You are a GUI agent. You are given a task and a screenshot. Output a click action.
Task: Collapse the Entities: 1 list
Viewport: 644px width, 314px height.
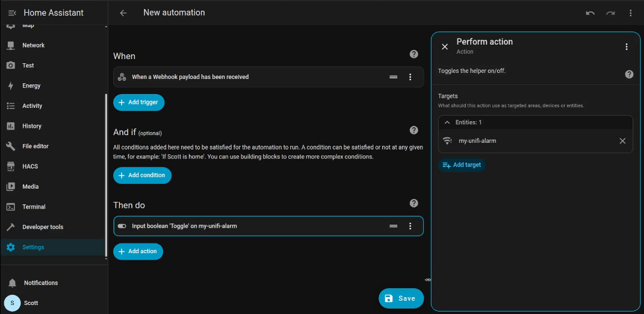[x=447, y=122]
